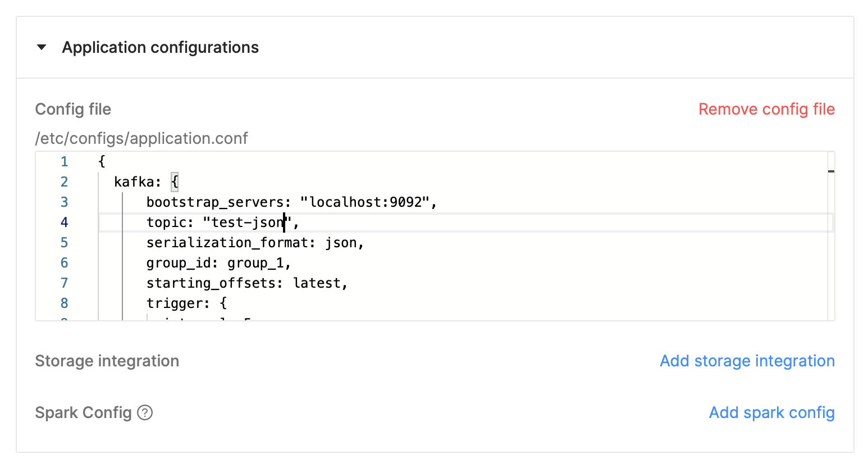
Task: Click the highlighted brace after kafka
Action: click(175, 182)
